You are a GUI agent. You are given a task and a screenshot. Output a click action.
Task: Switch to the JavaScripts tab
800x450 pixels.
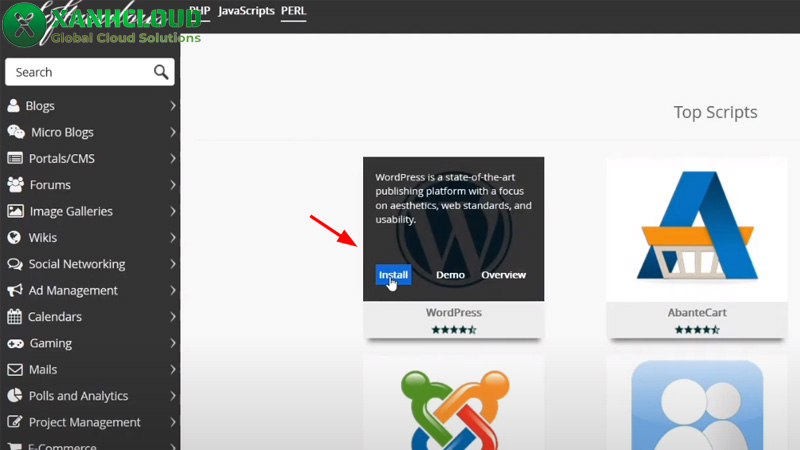coord(246,11)
